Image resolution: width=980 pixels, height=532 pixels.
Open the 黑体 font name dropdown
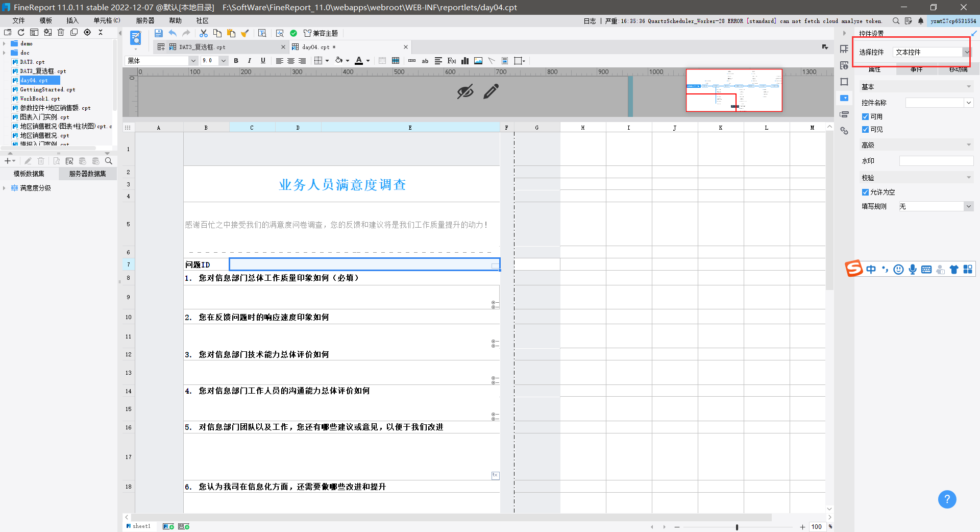coord(193,61)
